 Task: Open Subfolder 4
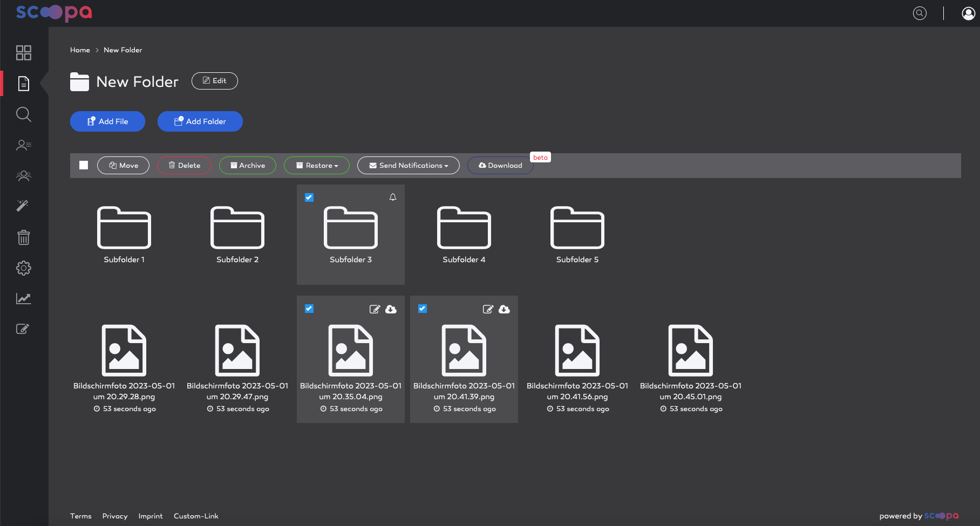(x=464, y=235)
